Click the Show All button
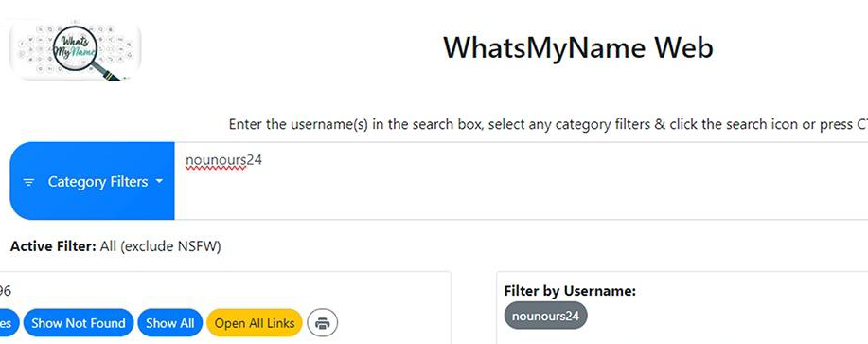The height and width of the screenshot is (344, 868). 170,323
